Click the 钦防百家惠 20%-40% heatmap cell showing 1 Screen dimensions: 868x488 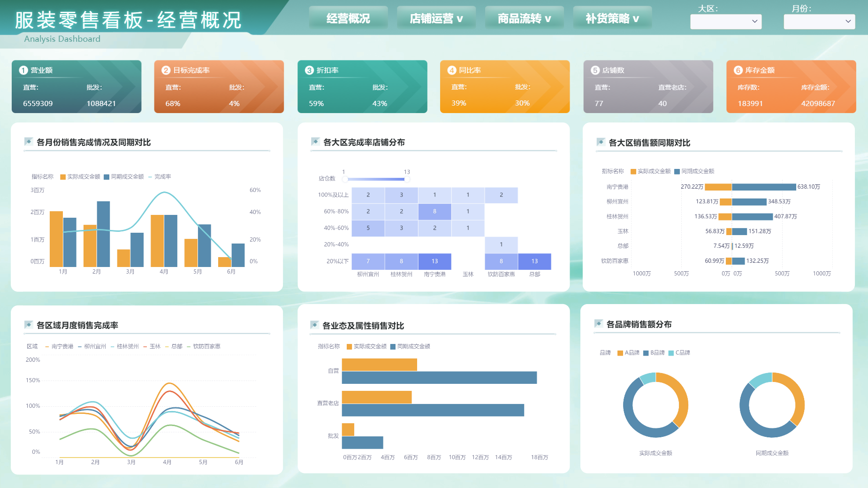(501, 244)
